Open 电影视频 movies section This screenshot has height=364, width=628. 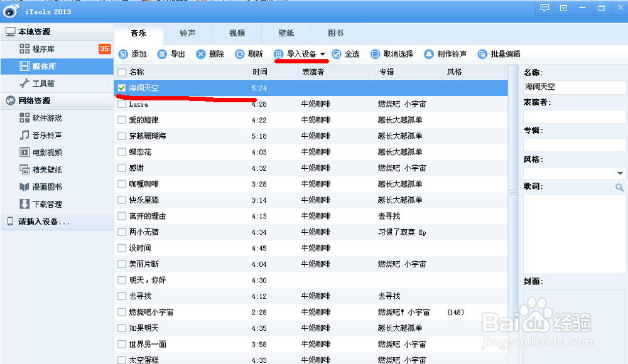[57, 152]
